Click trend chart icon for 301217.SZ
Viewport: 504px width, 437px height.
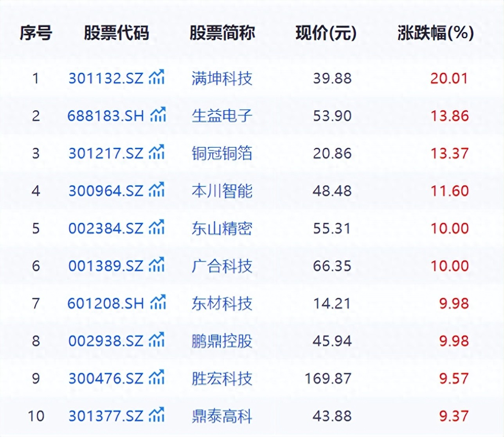point(157,152)
